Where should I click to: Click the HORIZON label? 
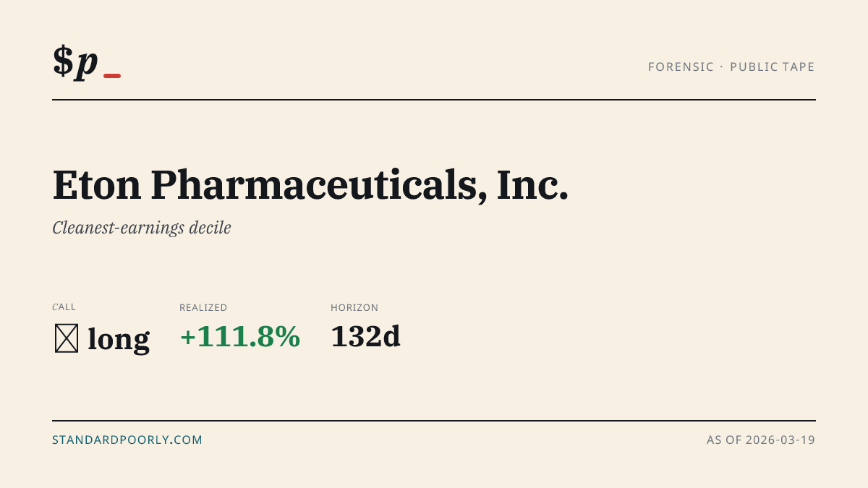(354, 308)
